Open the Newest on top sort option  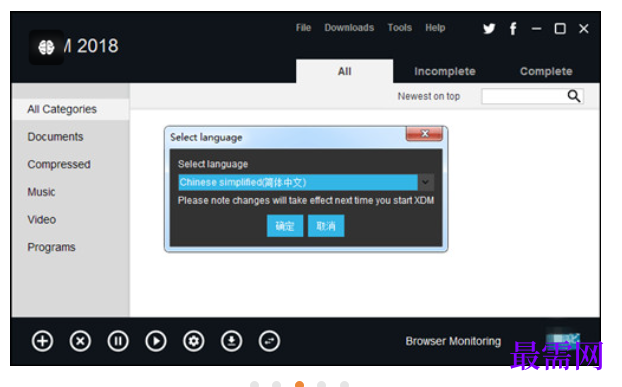pyautogui.click(x=429, y=96)
